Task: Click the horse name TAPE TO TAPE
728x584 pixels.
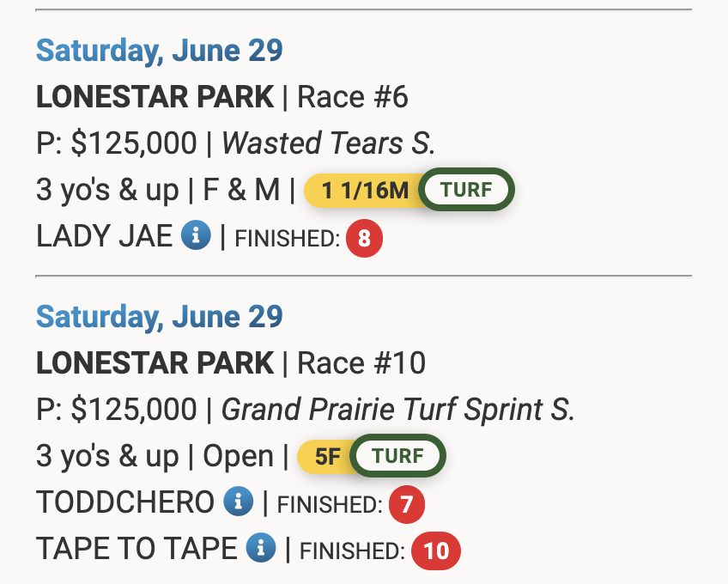Action: pyautogui.click(x=136, y=549)
